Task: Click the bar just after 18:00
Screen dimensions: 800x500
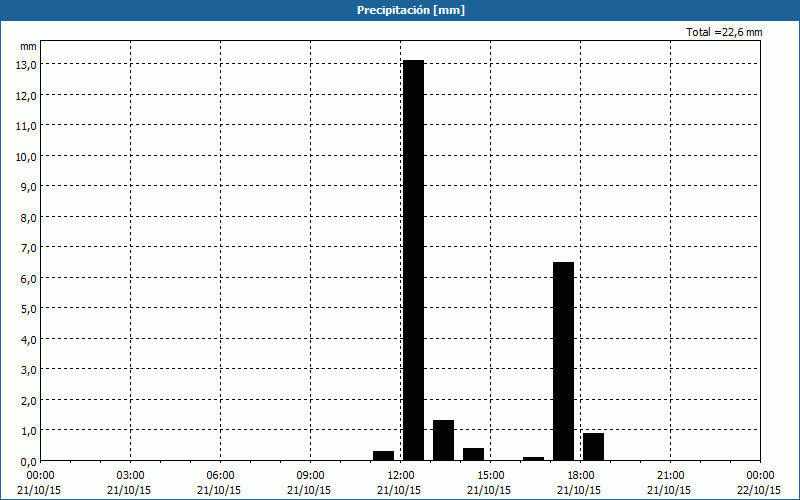Action: click(x=593, y=446)
